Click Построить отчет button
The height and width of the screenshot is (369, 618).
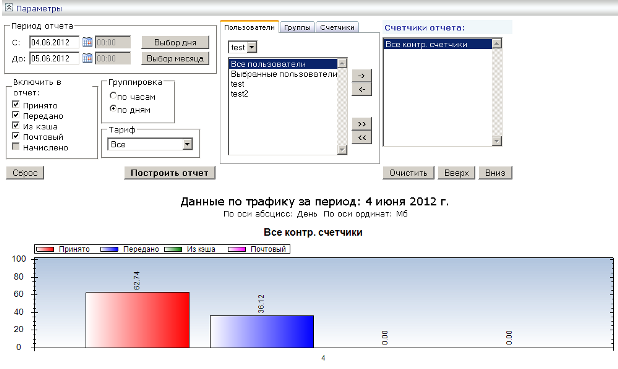[169, 173]
